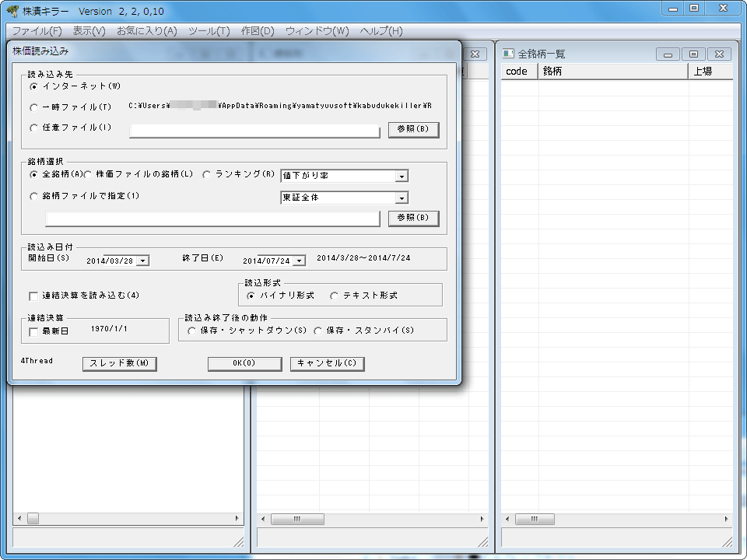Choose 保存・スタンバイ(S) after loading
The width and height of the screenshot is (747, 560).
point(317,331)
